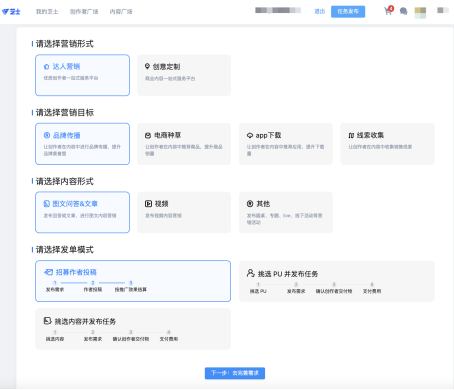Open the 内容广场 nav item
Image resolution: width=454 pixels, height=390 pixels.
coord(121,12)
